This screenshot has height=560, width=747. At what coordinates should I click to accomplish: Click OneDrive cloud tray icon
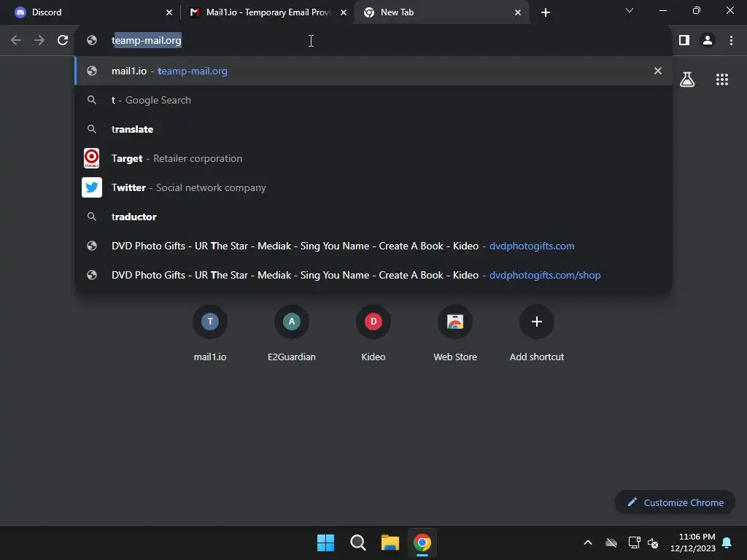pyautogui.click(x=611, y=542)
